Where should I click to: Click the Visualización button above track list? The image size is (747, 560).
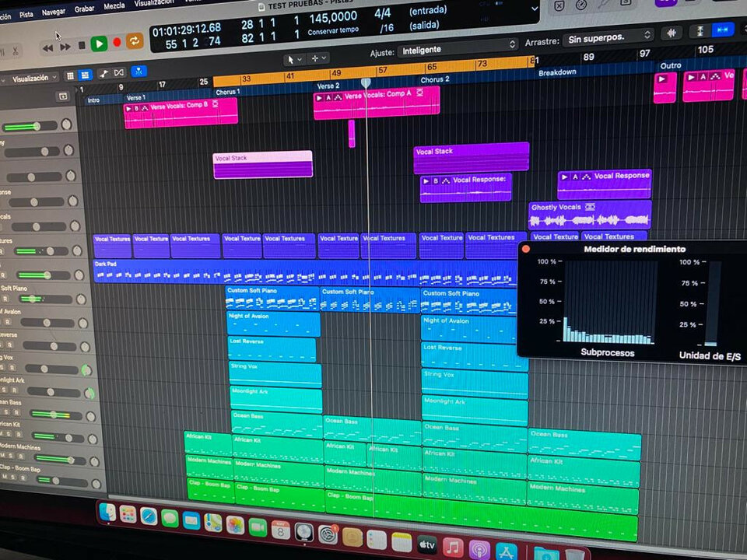(33, 79)
